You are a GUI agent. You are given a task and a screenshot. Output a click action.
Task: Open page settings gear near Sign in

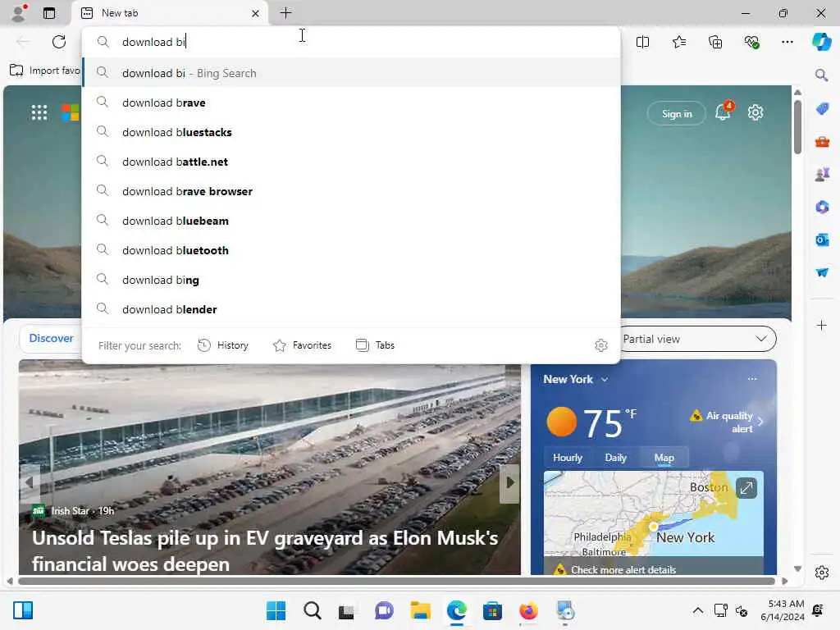(x=756, y=112)
